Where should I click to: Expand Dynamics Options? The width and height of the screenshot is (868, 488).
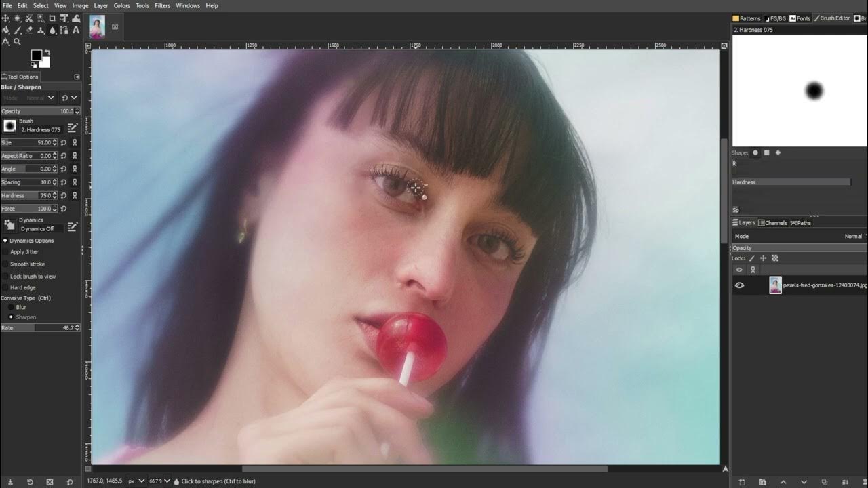pos(5,241)
